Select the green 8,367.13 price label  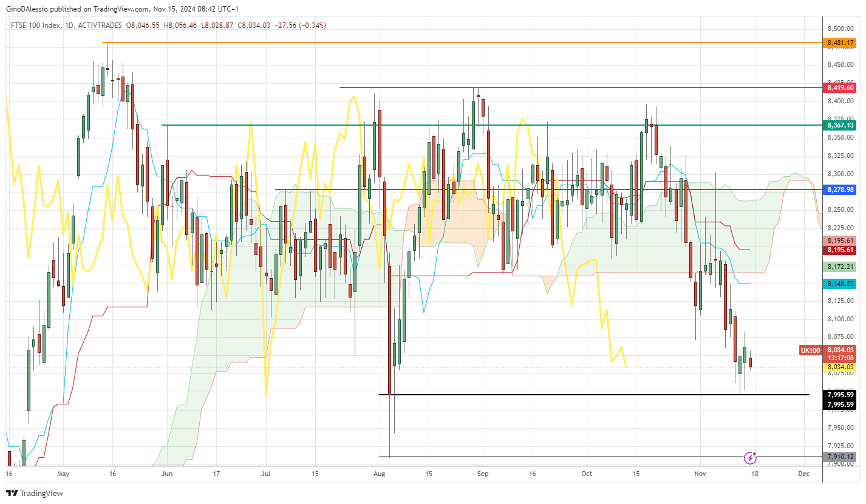click(x=840, y=125)
